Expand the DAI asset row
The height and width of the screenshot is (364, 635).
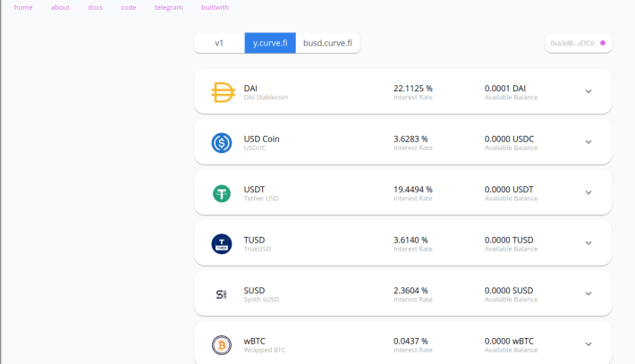point(588,91)
